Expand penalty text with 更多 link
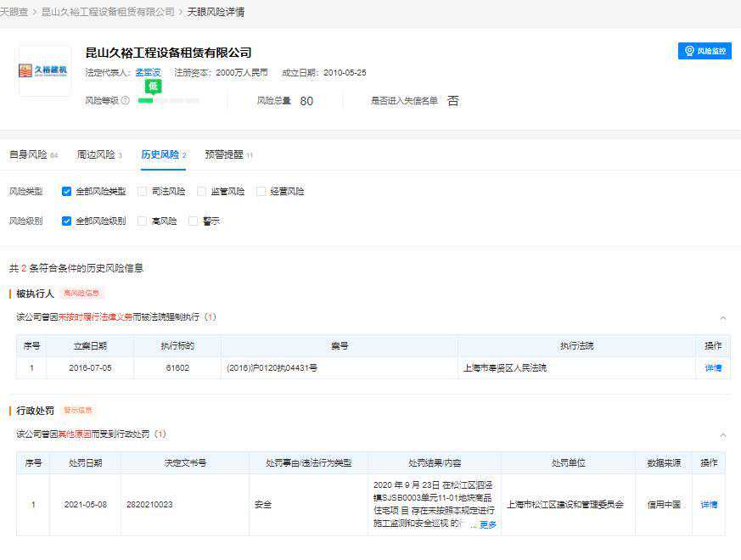 tap(488, 525)
